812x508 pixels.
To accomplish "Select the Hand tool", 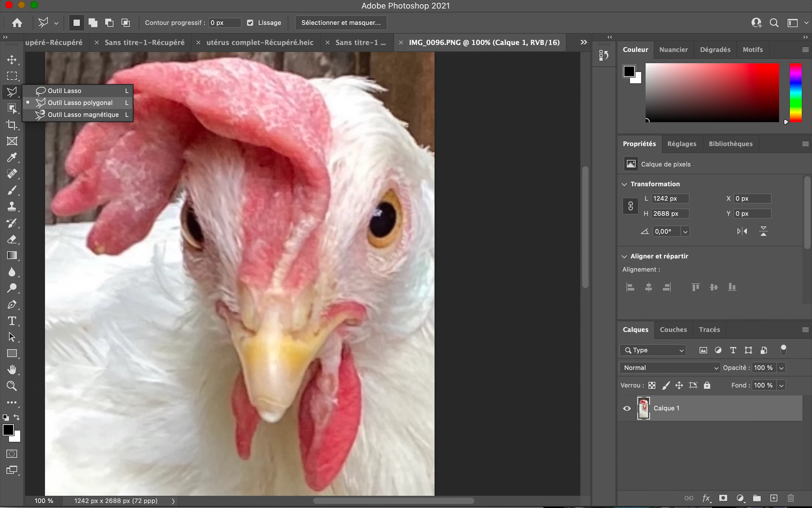I will click(x=12, y=370).
